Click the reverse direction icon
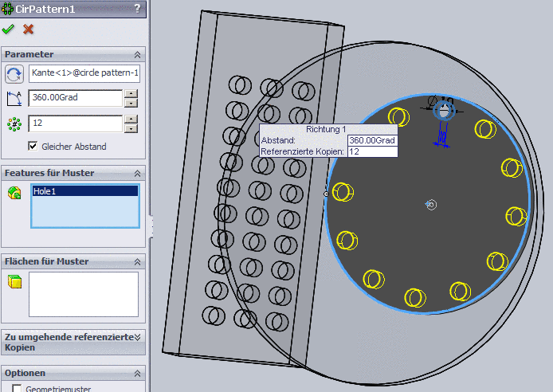 [x=14, y=74]
